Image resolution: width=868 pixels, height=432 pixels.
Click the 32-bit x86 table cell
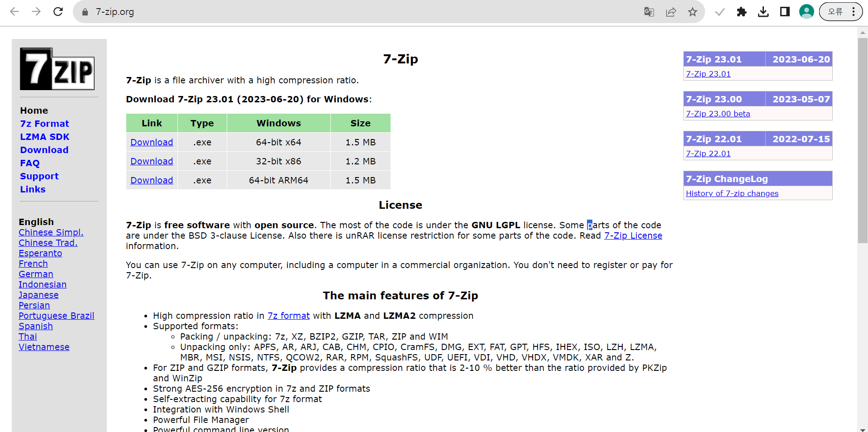click(279, 161)
